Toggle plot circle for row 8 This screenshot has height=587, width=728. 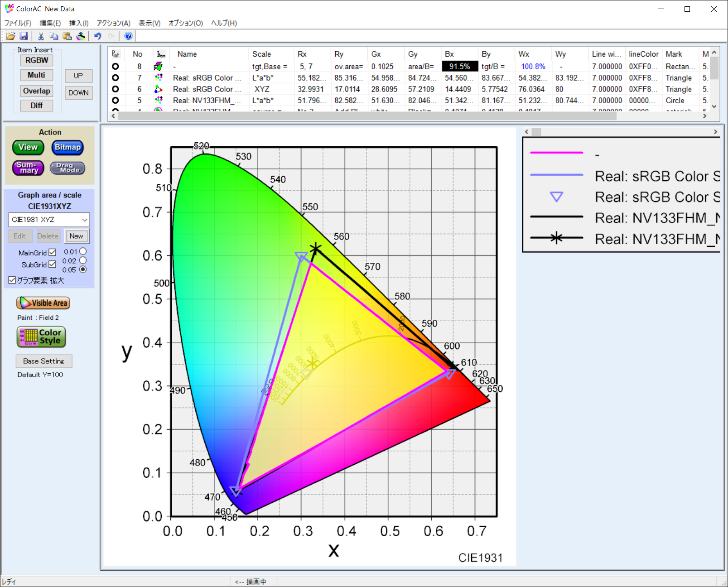(116, 67)
